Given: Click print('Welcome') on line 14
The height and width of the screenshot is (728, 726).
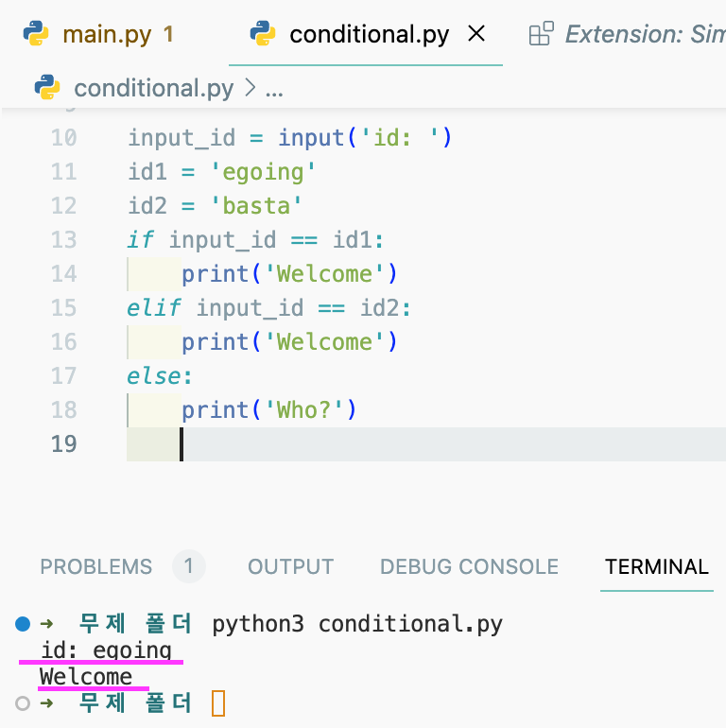Looking at the screenshot, I should tap(289, 274).
